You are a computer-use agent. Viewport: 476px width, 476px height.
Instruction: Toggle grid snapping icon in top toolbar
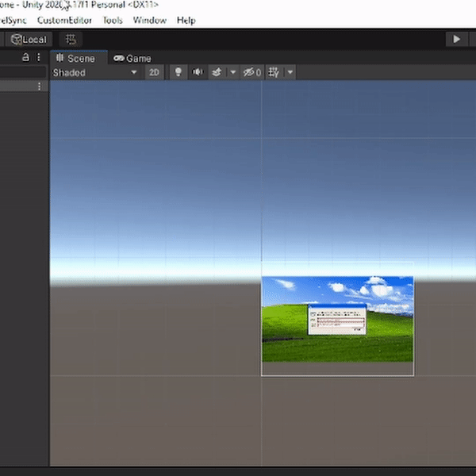pos(71,40)
